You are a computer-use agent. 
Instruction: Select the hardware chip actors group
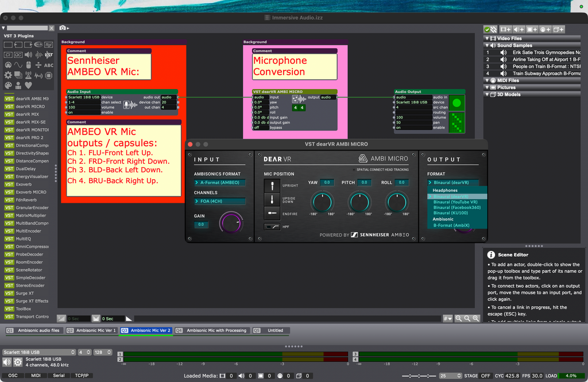[x=49, y=75]
